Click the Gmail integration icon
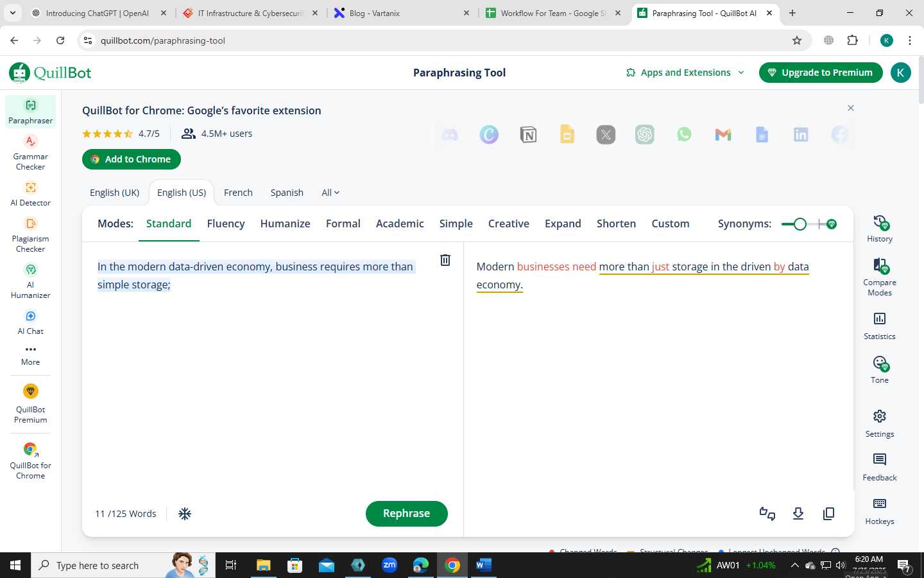This screenshot has width=924, height=578. click(723, 135)
